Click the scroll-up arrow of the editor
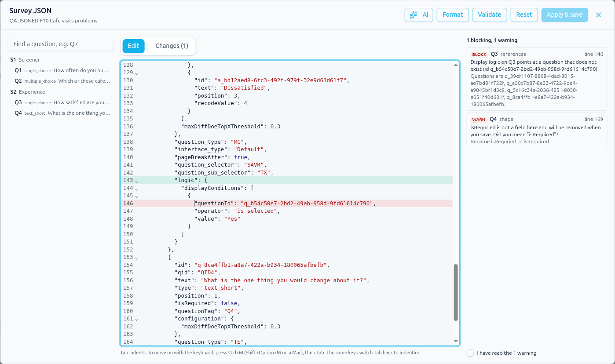Screen dimensions: 615x364 456,65
